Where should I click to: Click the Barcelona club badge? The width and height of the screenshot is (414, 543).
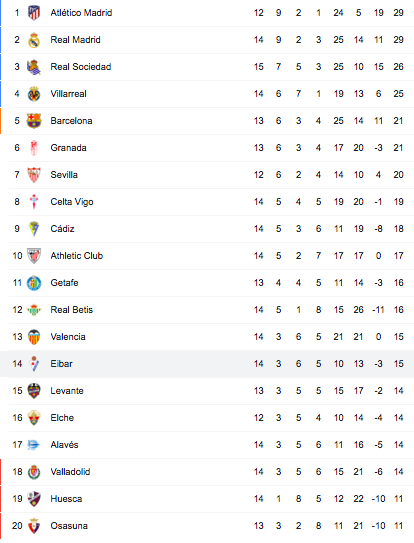coord(34,121)
